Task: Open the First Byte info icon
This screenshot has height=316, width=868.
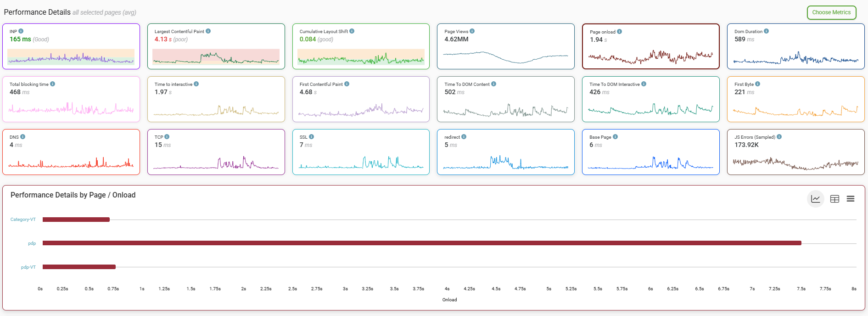Action: (758, 84)
